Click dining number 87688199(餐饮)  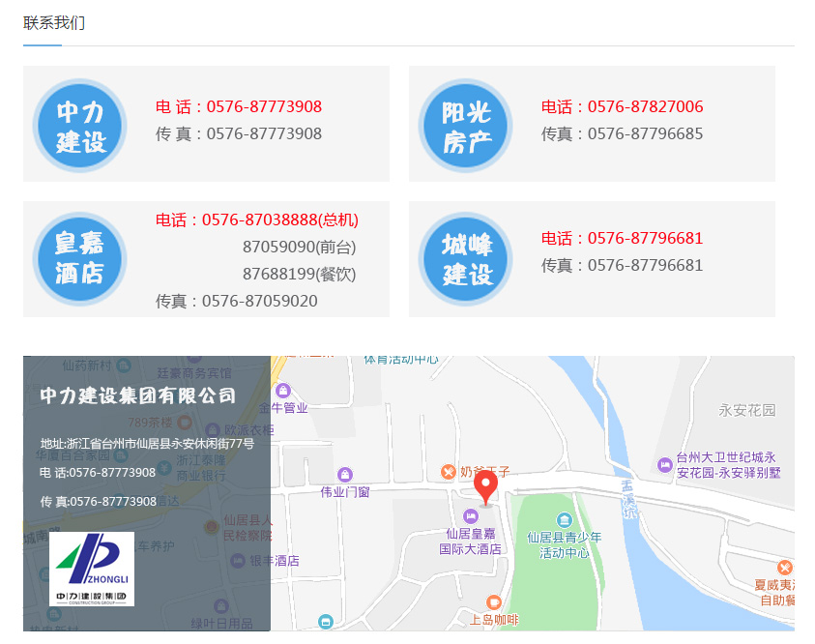pyautogui.click(x=300, y=274)
